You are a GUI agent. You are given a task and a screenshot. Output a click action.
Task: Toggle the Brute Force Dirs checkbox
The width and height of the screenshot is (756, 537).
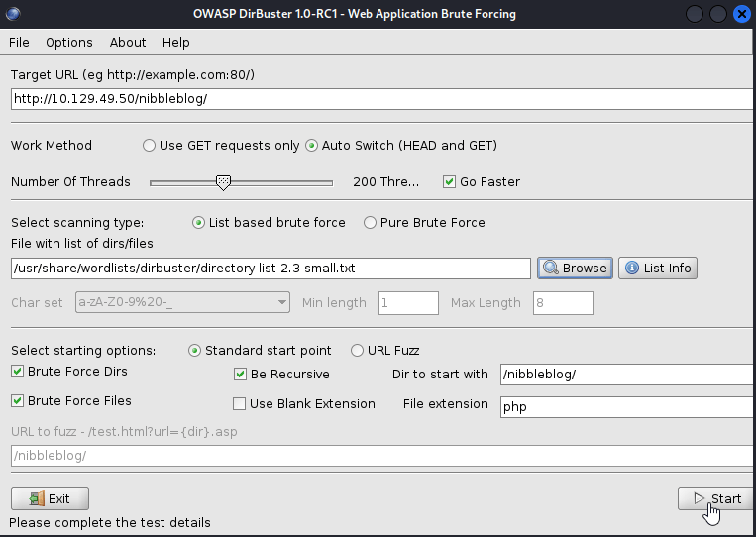pyautogui.click(x=18, y=372)
